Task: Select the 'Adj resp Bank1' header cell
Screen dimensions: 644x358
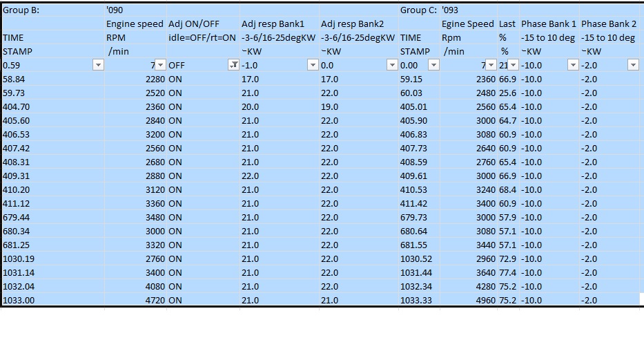Action: (280, 23)
